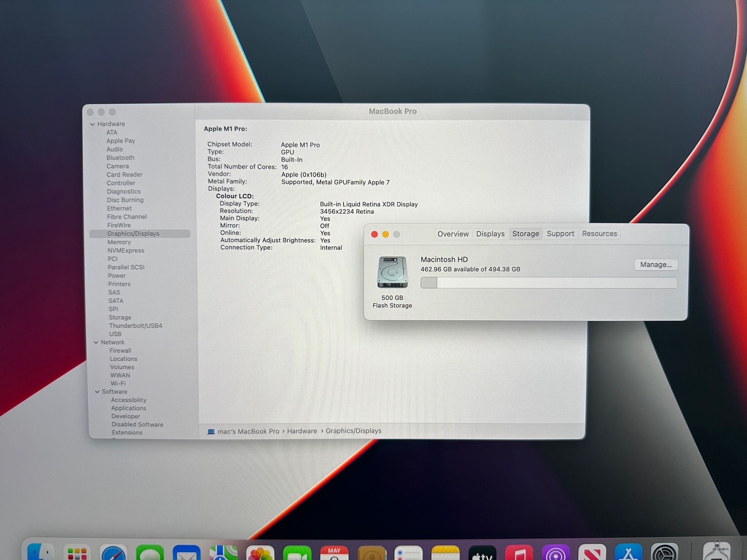The height and width of the screenshot is (560, 747).
Task: Select the Storage tab
Action: click(x=525, y=234)
